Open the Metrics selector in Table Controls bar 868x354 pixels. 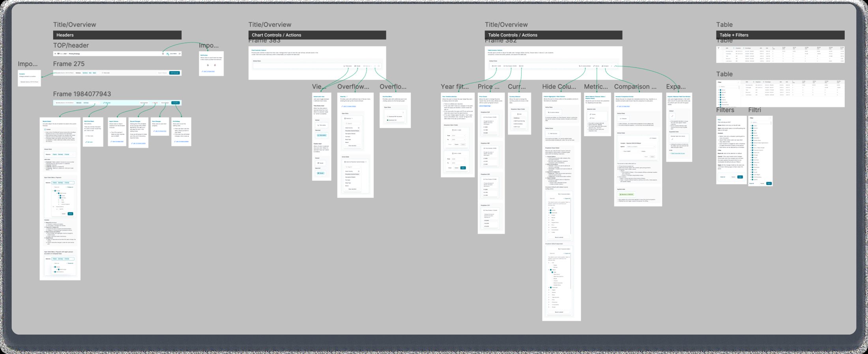click(597, 66)
